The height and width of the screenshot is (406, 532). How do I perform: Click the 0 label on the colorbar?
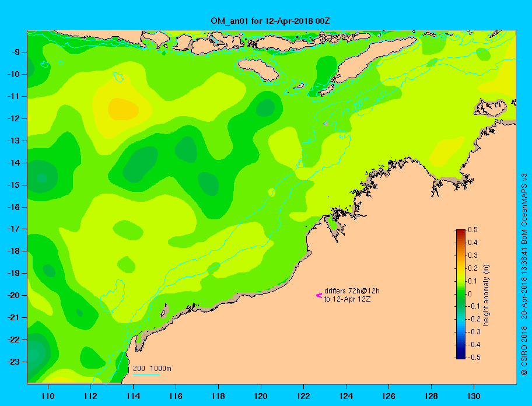click(470, 294)
